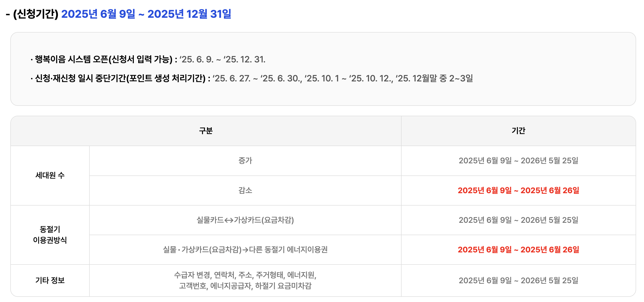Click the 증가 table cell
Viewport: 644px width, 302px height.
tap(245, 161)
